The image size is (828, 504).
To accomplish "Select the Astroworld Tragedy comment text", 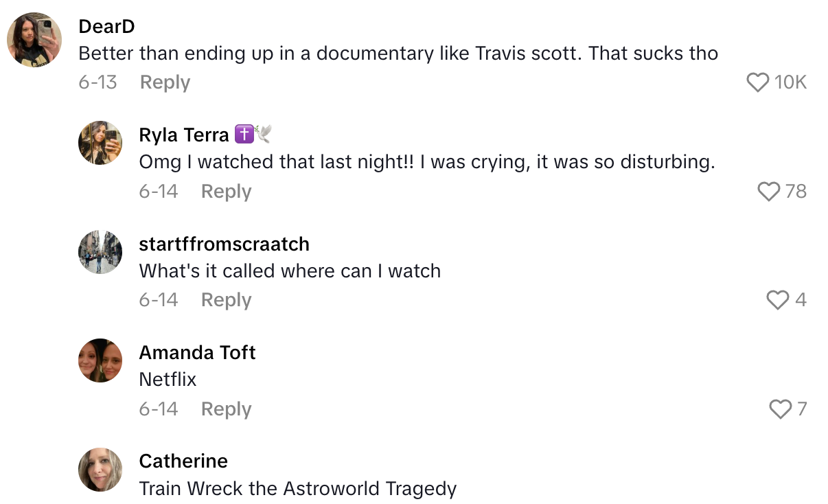I will 297,489.
